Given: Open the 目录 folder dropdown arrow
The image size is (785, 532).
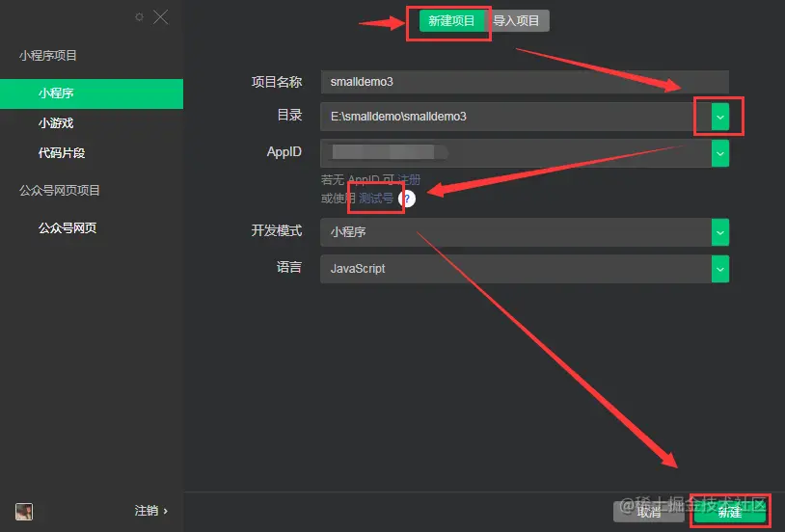Looking at the screenshot, I should [720, 117].
